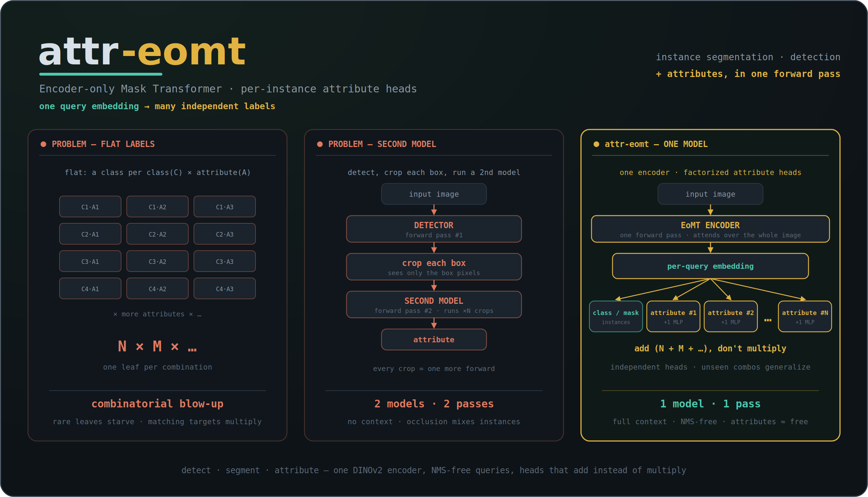Click the DETECTOR forward pass #1 block
The image size is (868, 497).
pos(434,229)
